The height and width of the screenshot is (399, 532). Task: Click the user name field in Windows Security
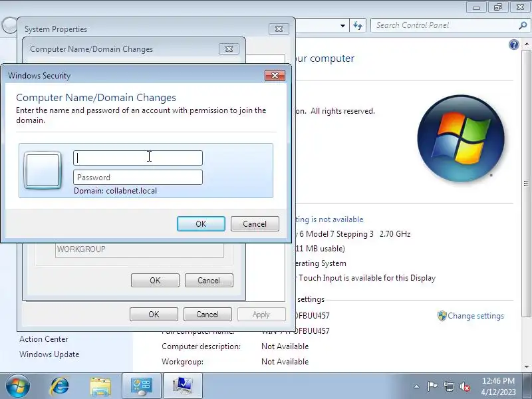click(x=138, y=158)
